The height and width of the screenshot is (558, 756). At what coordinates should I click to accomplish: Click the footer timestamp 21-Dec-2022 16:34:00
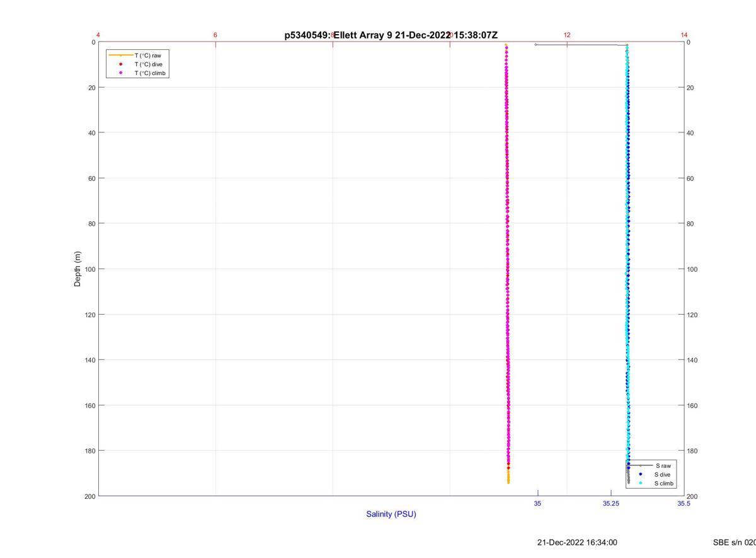tap(577, 542)
